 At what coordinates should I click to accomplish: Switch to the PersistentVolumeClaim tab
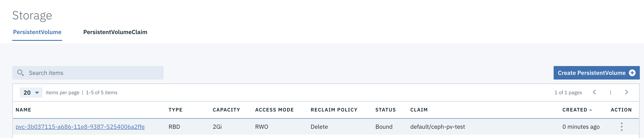tap(115, 32)
